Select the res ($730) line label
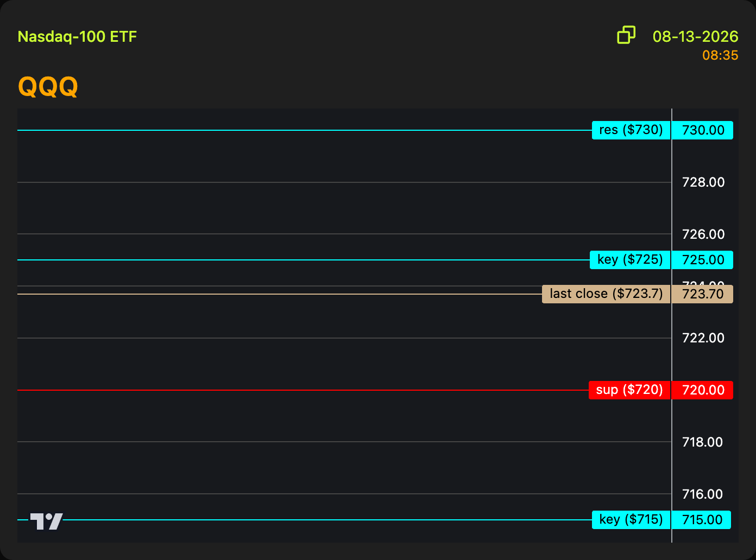The image size is (756, 560). coord(631,130)
